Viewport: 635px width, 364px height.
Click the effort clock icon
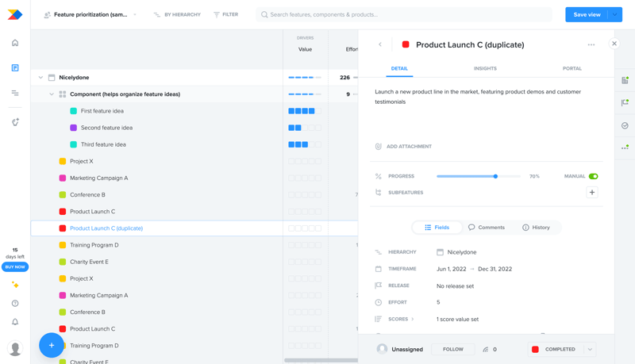(x=379, y=302)
